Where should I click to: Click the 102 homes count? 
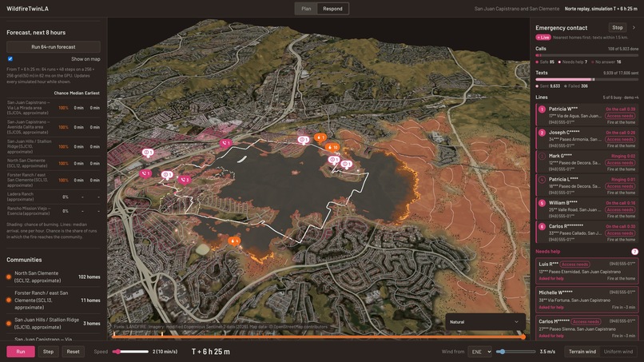(89, 277)
